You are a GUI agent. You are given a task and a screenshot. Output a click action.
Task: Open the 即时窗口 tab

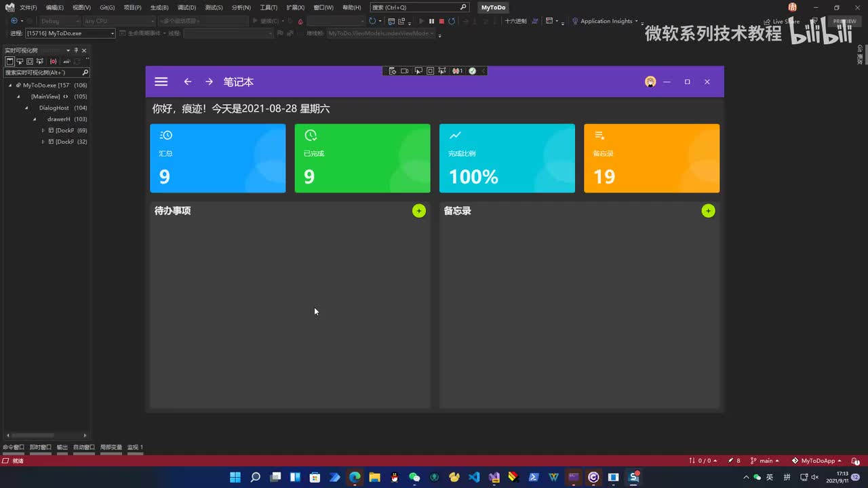(x=41, y=447)
